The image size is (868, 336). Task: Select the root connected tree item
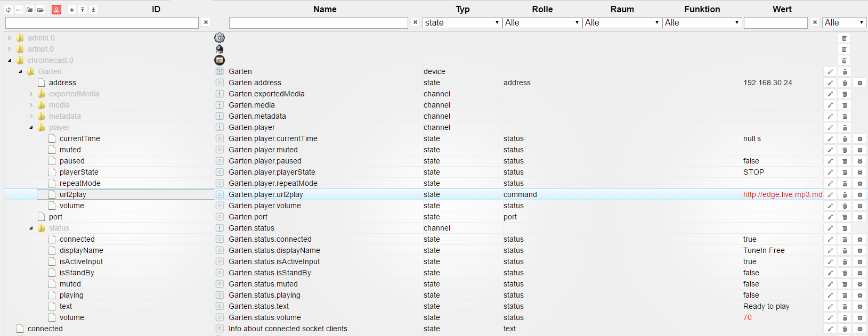45,329
